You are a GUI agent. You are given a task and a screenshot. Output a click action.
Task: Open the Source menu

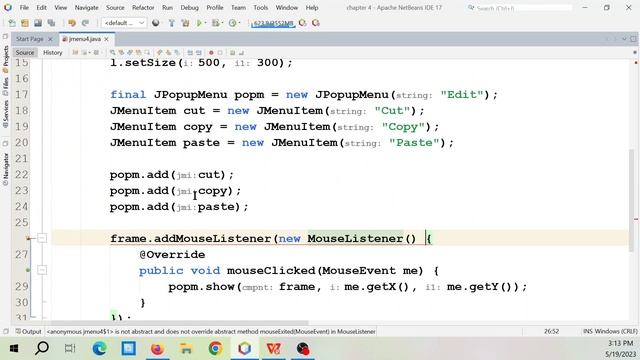coord(115,7)
